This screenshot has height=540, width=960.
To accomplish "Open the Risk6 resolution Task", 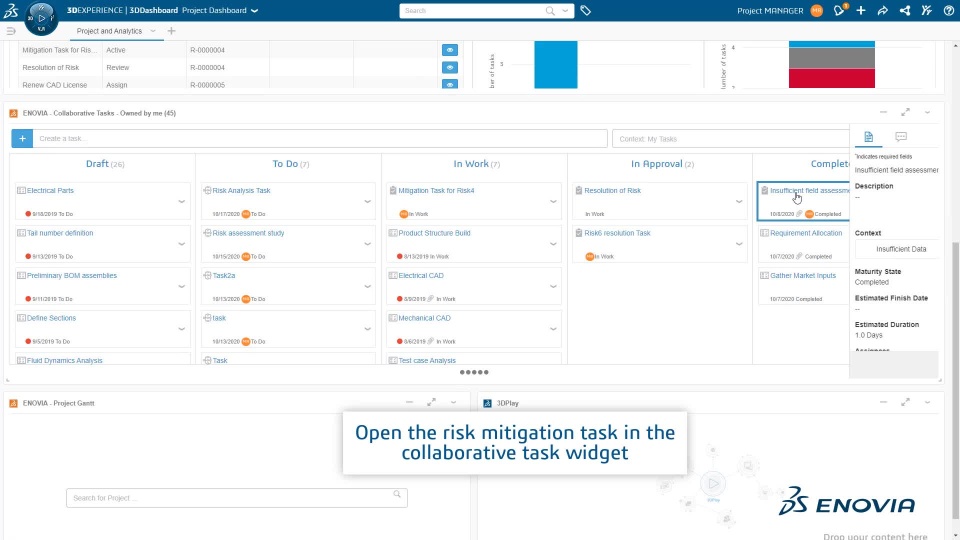I will [x=617, y=233].
